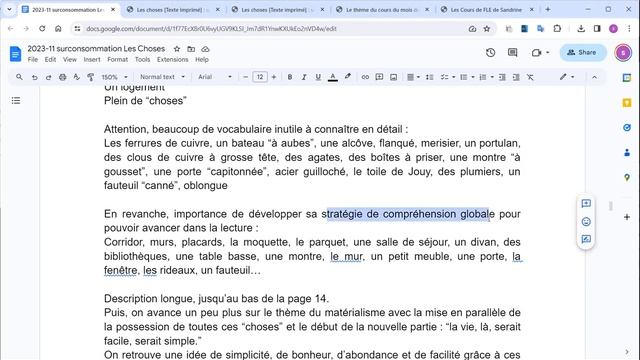Undo the last action
This screenshot has height=360, width=640.
35,77
